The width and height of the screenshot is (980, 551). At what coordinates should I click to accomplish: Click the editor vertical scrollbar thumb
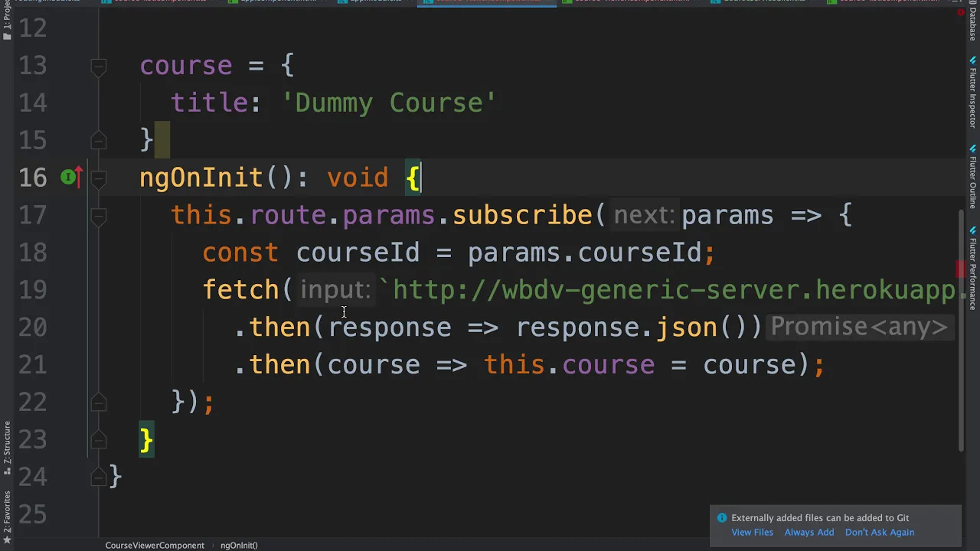click(x=961, y=329)
